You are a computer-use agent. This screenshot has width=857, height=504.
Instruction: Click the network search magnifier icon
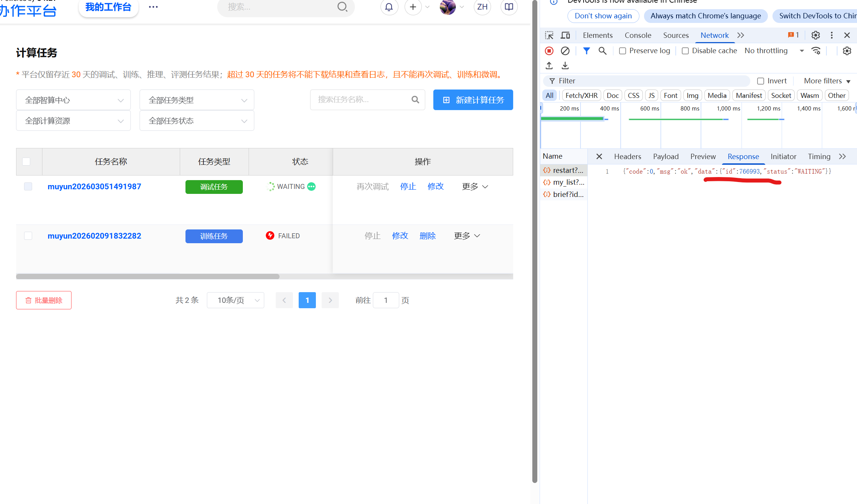(602, 51)
